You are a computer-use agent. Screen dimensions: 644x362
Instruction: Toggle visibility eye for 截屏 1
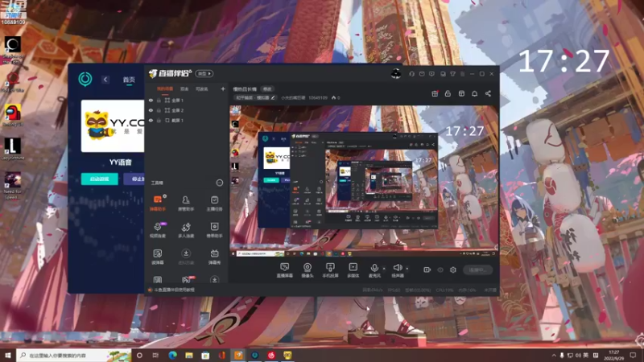point(151,120)
